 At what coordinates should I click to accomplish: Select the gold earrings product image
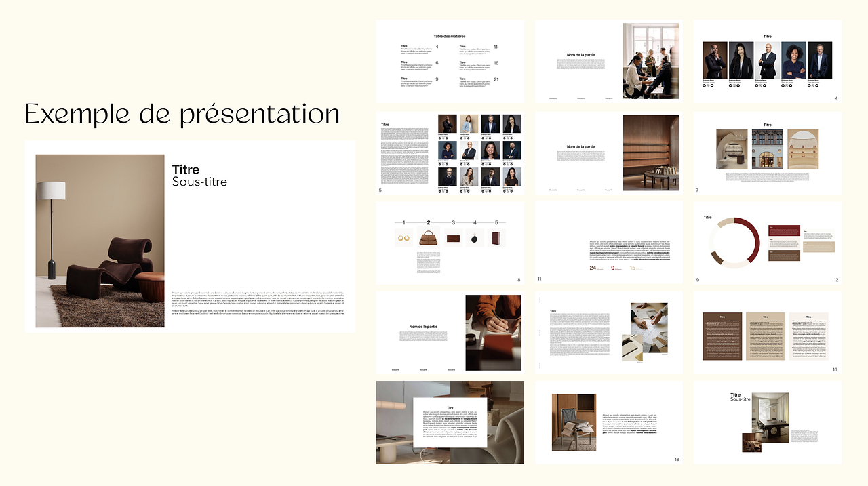click(403, 238)
